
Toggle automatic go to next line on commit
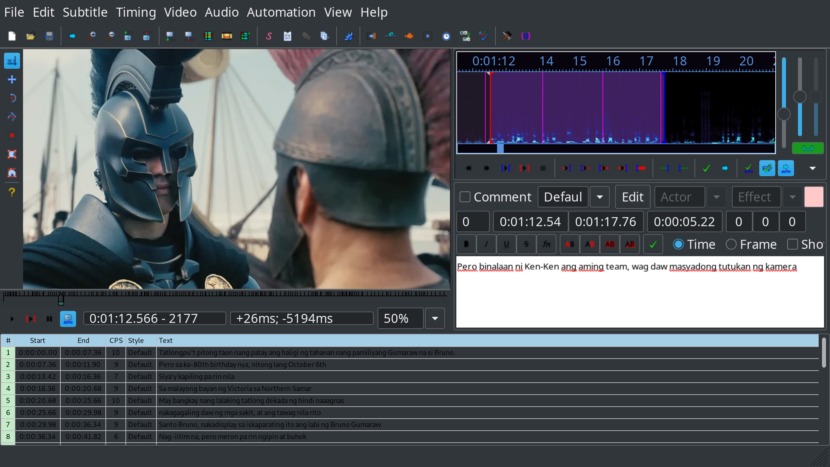[767, 168]
